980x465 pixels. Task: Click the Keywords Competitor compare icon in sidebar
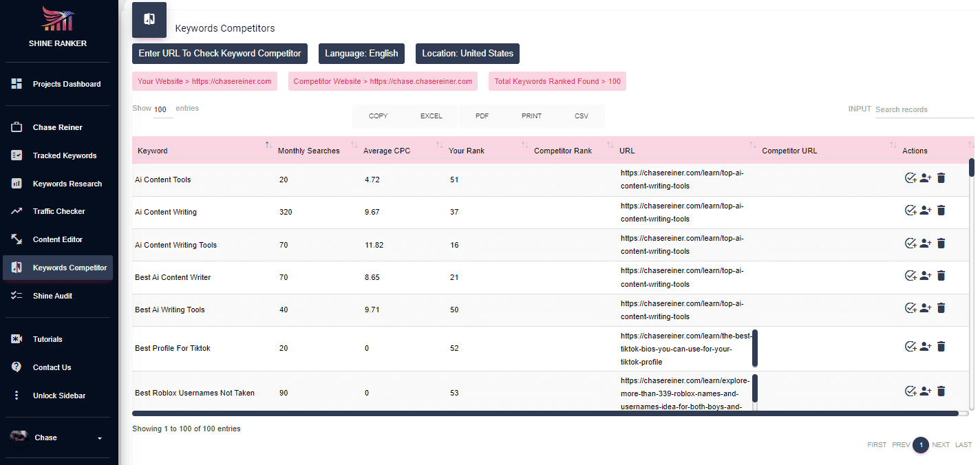pyautogui.click(x=17, y=268)
